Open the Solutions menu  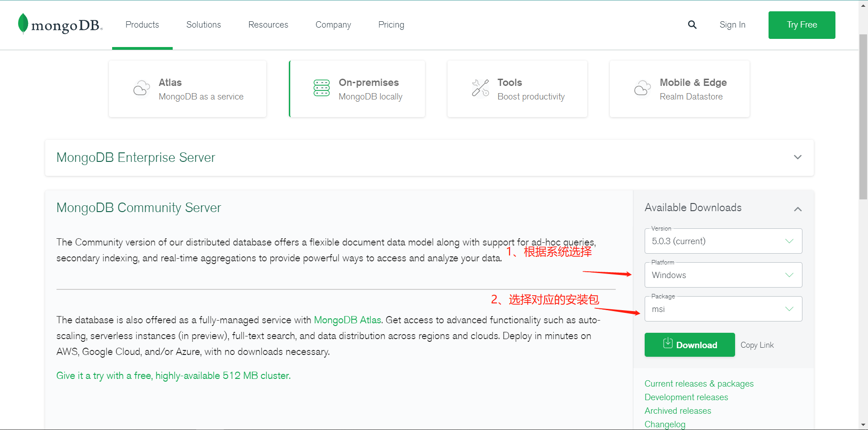coord(203,25)
